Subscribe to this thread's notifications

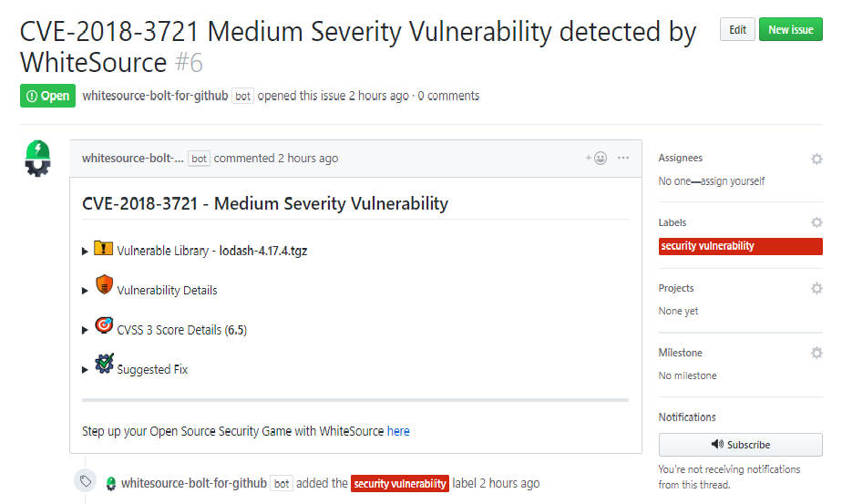tap(740, 445)
